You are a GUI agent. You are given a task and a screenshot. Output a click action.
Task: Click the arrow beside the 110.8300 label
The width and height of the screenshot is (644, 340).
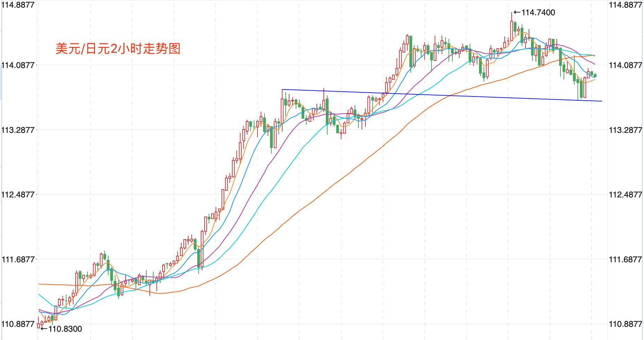point(44,329)
